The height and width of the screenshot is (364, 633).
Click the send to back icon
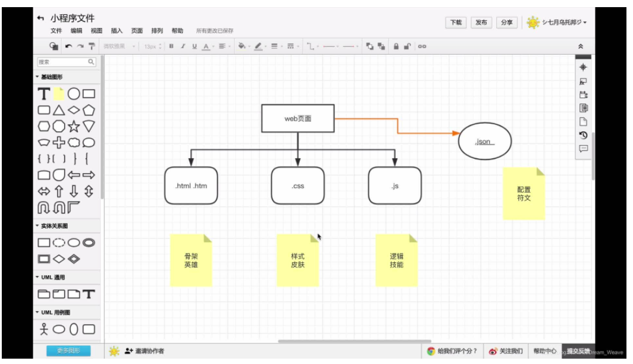click(x=381, y=46)
